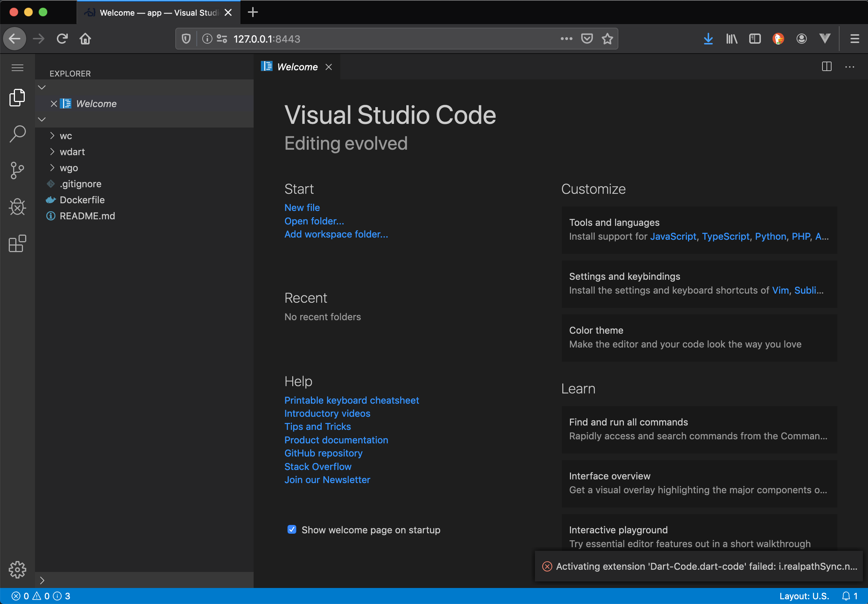Click the tracking protection shield icon
This screenshot has width=868, height=604.
coord(186,39)
